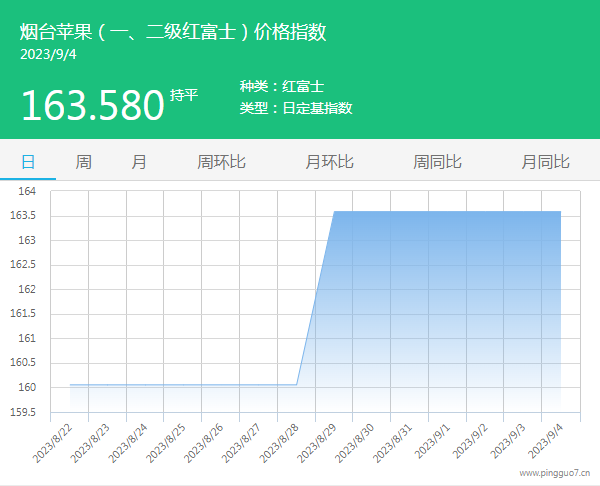Switch to the 周 weekly tab
600x486 pixels.
(84, 161)
